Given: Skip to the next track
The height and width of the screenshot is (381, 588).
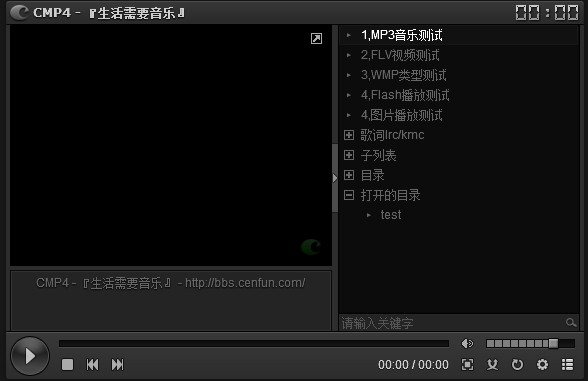Looking at the screenshot, I should point(117,364).
